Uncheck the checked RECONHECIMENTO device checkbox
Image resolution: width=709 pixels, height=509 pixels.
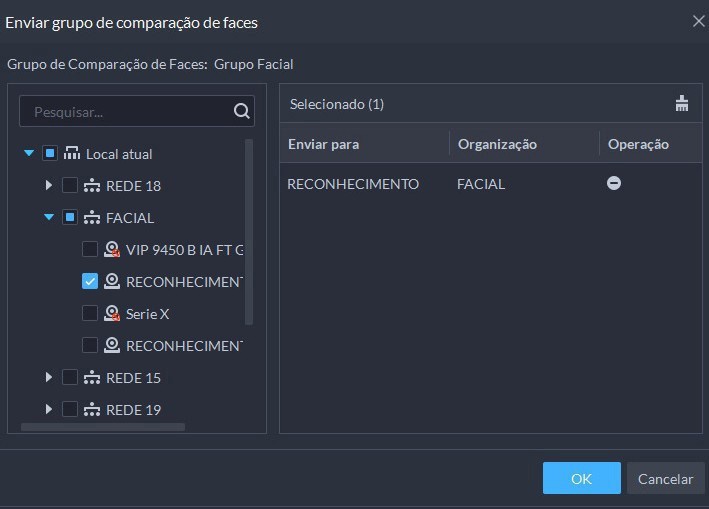click(90, 281)
